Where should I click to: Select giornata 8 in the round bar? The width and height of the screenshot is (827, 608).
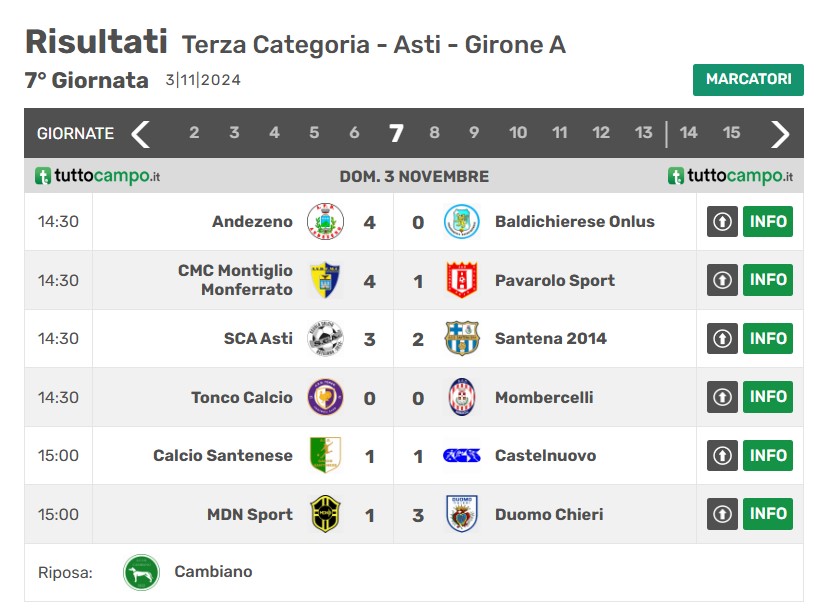(x=434, y=133)
